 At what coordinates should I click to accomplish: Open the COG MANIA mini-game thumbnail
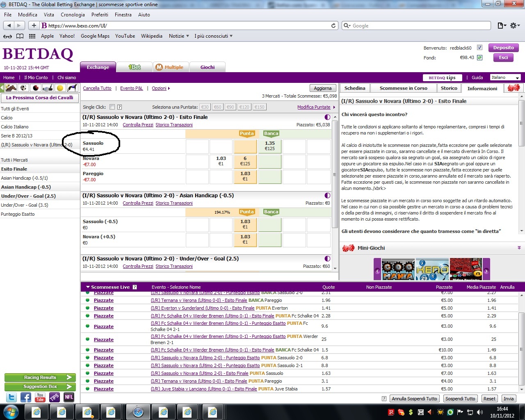coord(398,269)
